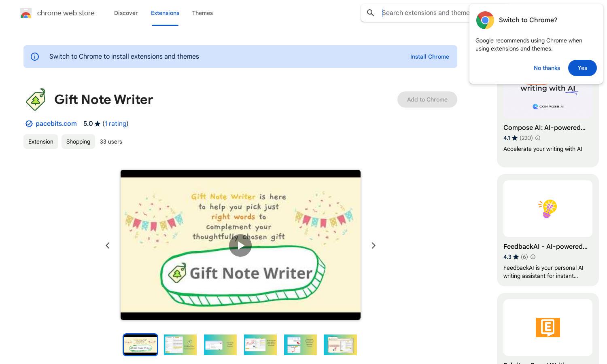Click the Gift Note Writer extension icon
Screen dimensions: 607x364
tap(36, 99)
